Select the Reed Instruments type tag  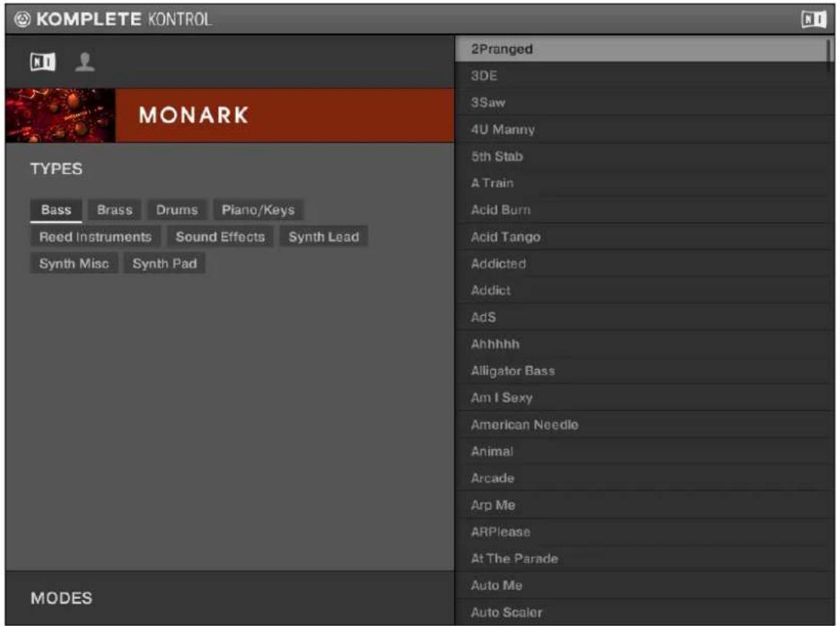(x=95, y=237)
